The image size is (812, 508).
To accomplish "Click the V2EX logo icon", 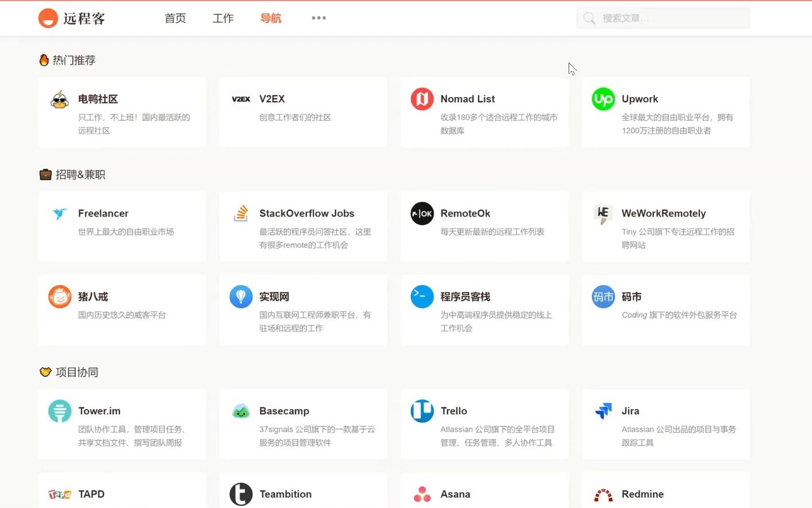I will 241,99.
